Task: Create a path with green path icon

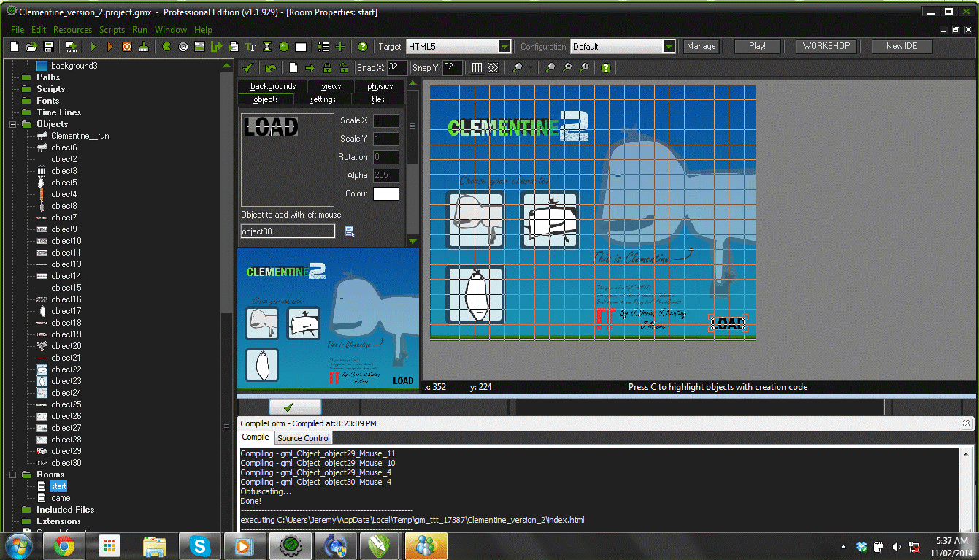Action: [x=217, y=46]
